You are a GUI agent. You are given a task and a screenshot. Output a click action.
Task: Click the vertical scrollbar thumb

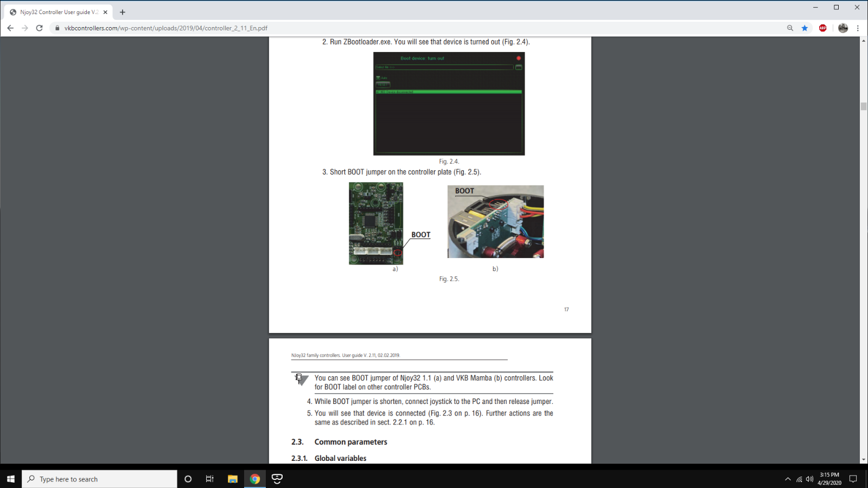(x=863, y=106)
